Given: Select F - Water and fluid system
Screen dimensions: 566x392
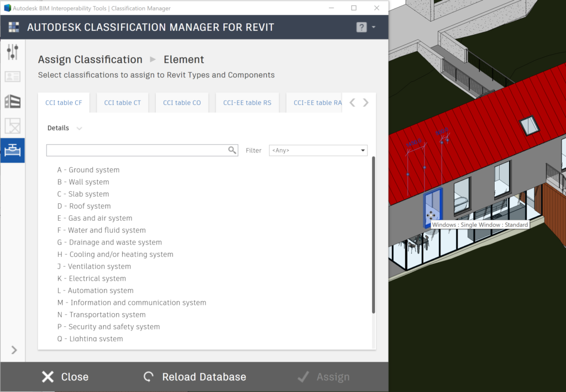Looking at the screenshot, I should (x=102, y=230).
